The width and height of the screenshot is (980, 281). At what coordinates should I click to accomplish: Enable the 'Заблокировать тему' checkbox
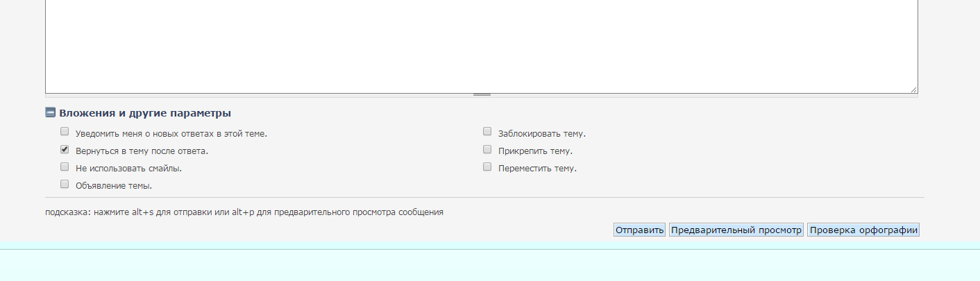(x=487, y=131)
